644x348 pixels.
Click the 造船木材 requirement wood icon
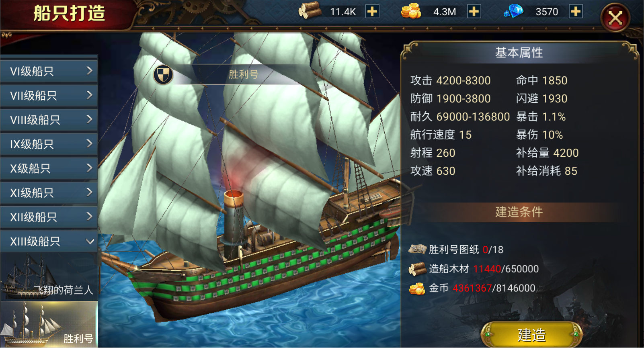point(417,269)
